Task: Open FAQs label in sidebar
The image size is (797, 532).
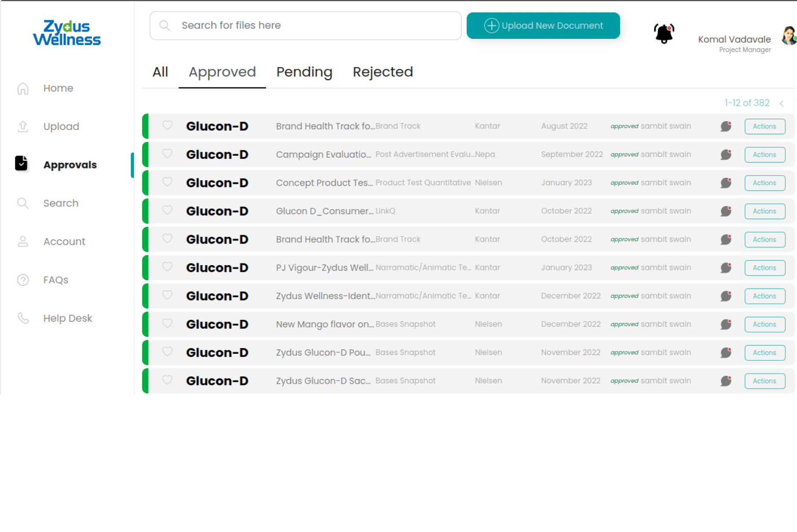Action: click(x=56, y=280)
